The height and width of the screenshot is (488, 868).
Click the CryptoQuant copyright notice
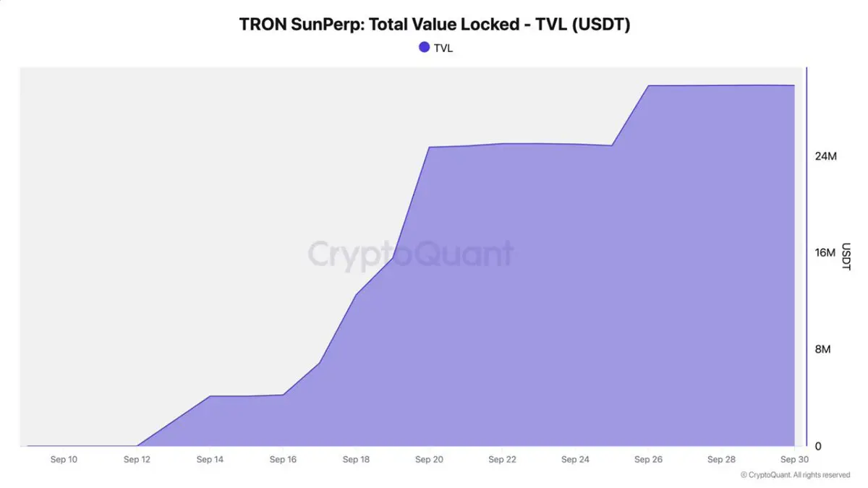coord(796,475)
